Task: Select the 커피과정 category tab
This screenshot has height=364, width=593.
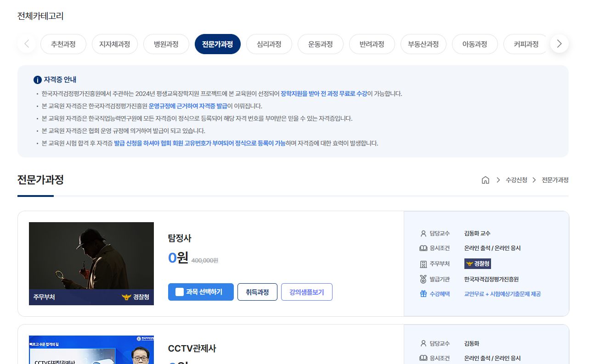Action: 526,44
